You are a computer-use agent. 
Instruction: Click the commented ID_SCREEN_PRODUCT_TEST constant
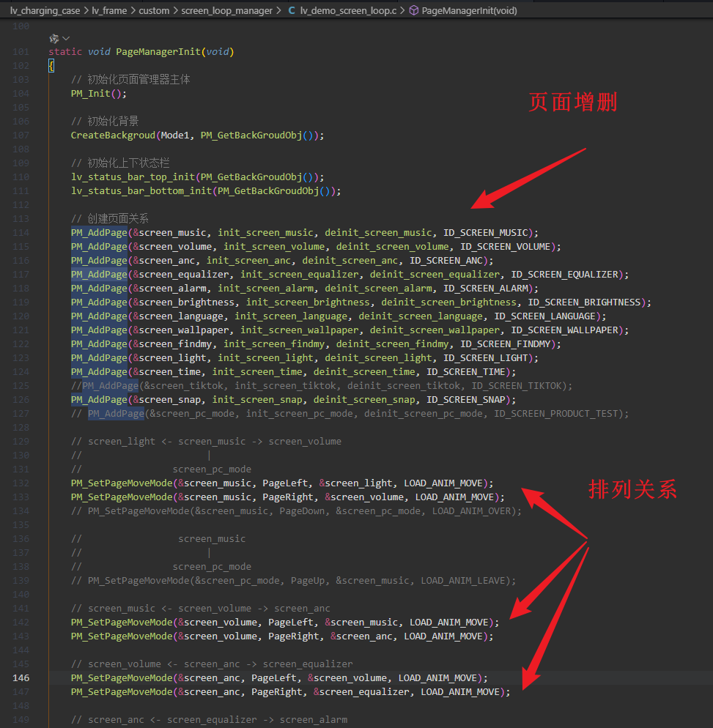[x=556, y=414]
